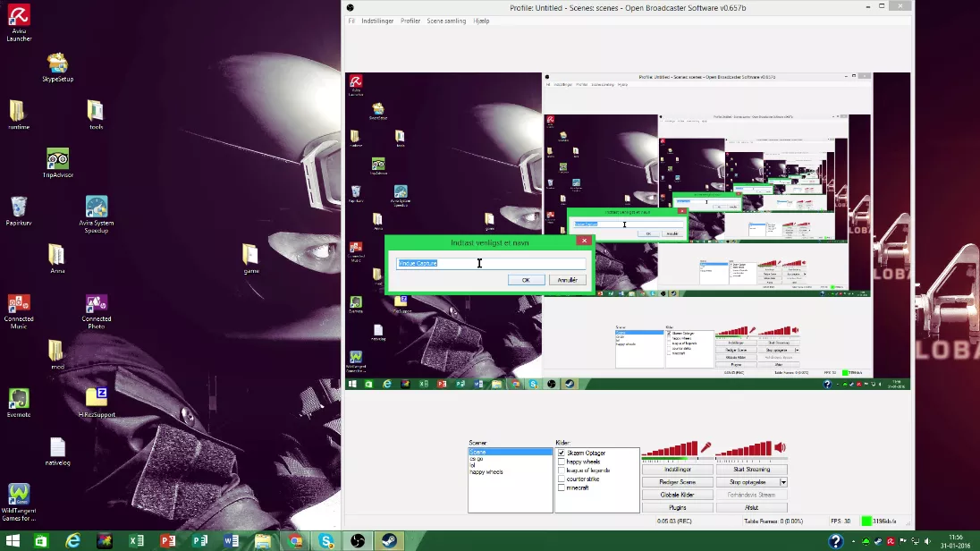The height and width of the screenshot is (551, 980).
Task: Launch Word from the taskbar
Action: (232, 540)
